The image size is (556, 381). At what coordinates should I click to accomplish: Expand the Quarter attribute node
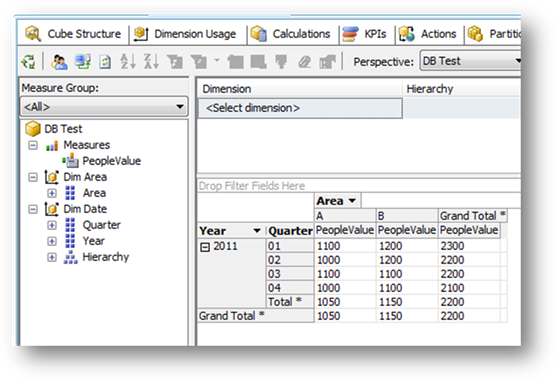(x=52, y=225)
